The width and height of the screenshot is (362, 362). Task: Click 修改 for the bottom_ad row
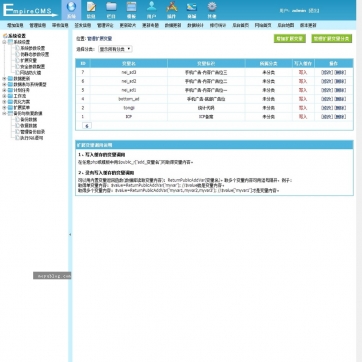327,99
